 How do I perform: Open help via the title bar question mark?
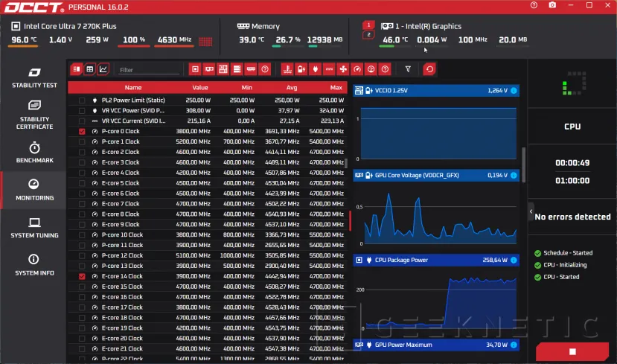click(x=534, y=5)
